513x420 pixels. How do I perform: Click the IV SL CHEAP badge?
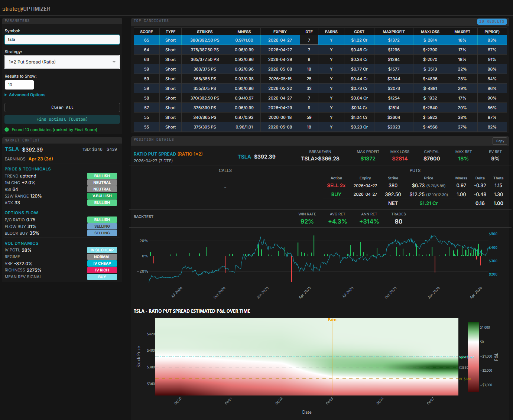(102, 250)
